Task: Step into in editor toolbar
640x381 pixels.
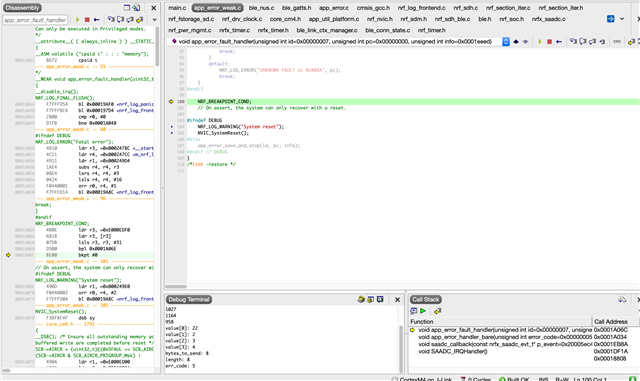Action: click(573, 42)
